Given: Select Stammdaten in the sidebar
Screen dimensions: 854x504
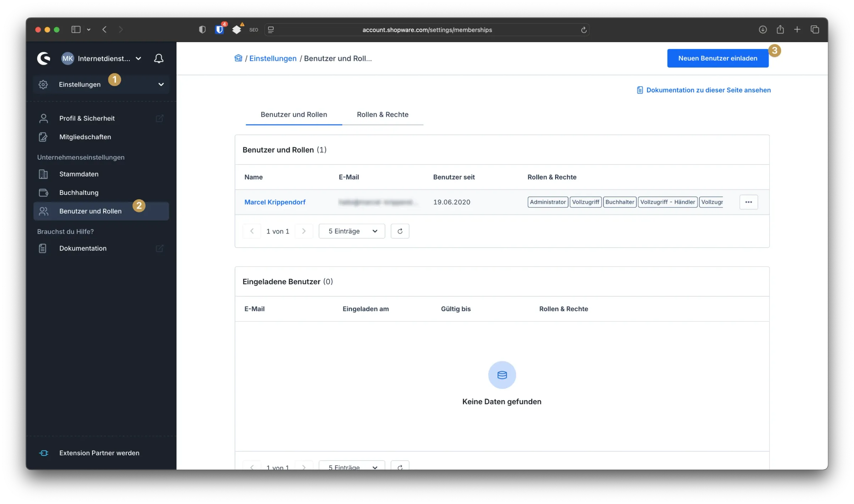Looking at the screenshot, I should point(79,174).
